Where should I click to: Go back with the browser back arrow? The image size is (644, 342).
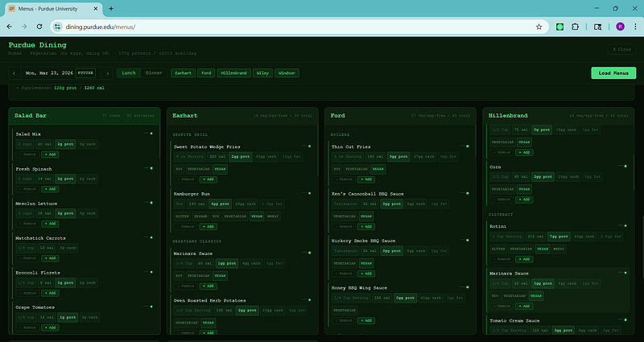[9, 27]
